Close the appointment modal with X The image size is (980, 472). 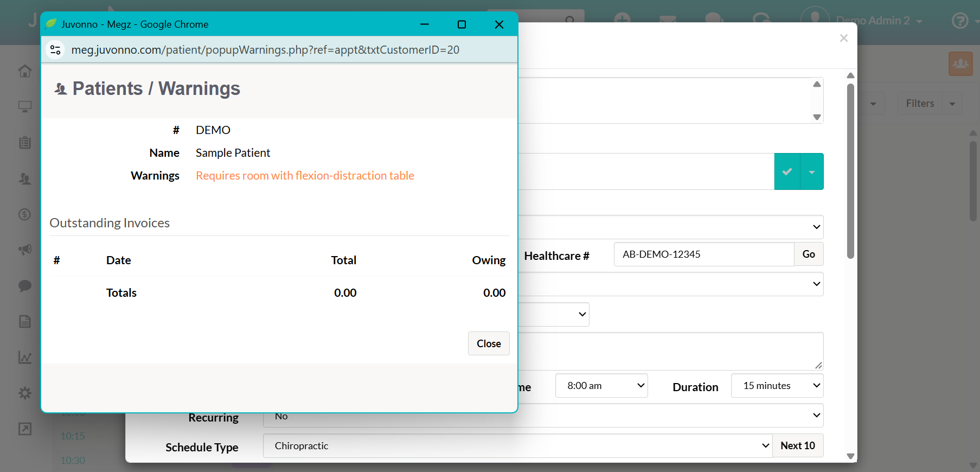[843, 38]
